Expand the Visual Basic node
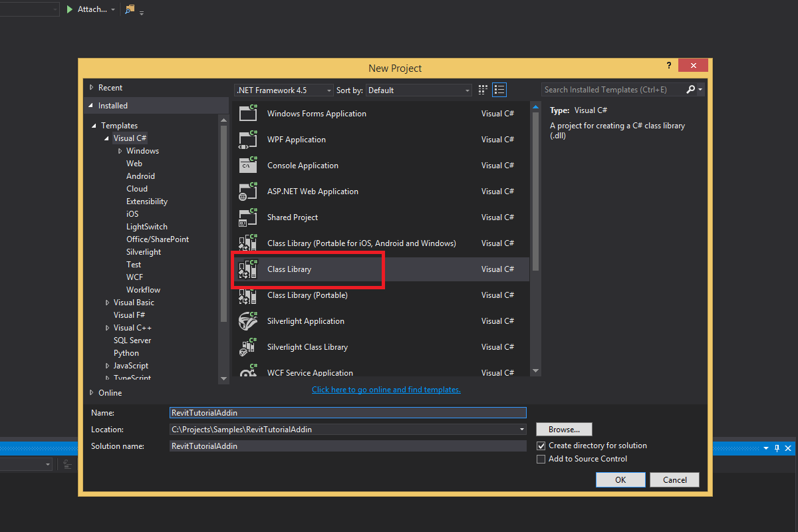This screenshot has height=532, width=798. 107,303
